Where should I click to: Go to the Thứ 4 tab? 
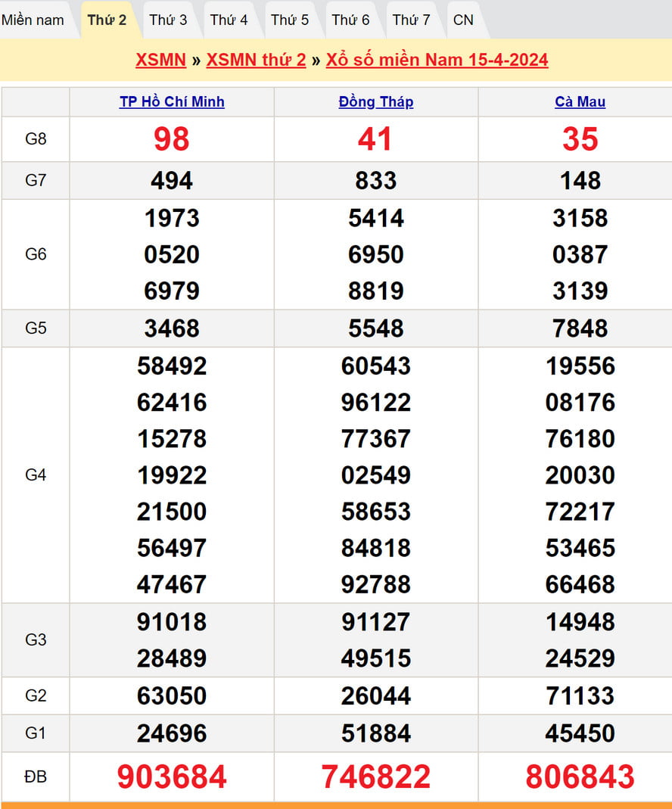coord(229,20)
